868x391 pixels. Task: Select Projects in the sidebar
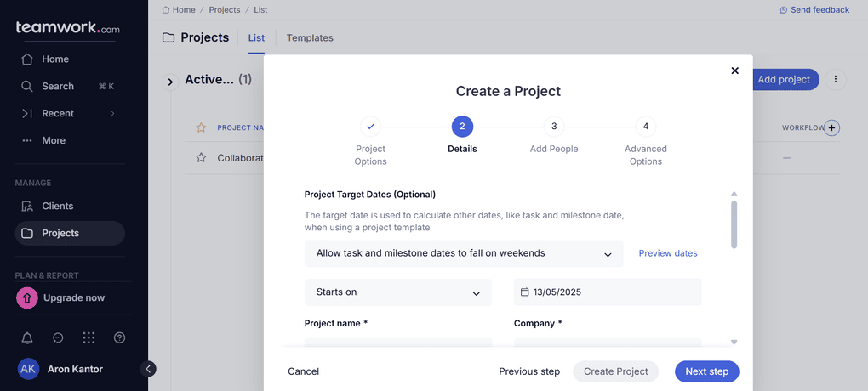pyautogui.click(x=70, y=233)
